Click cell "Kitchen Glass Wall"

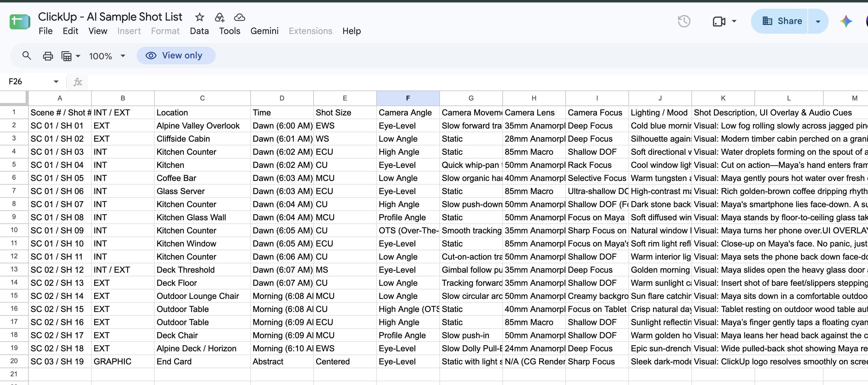(202, 217)
